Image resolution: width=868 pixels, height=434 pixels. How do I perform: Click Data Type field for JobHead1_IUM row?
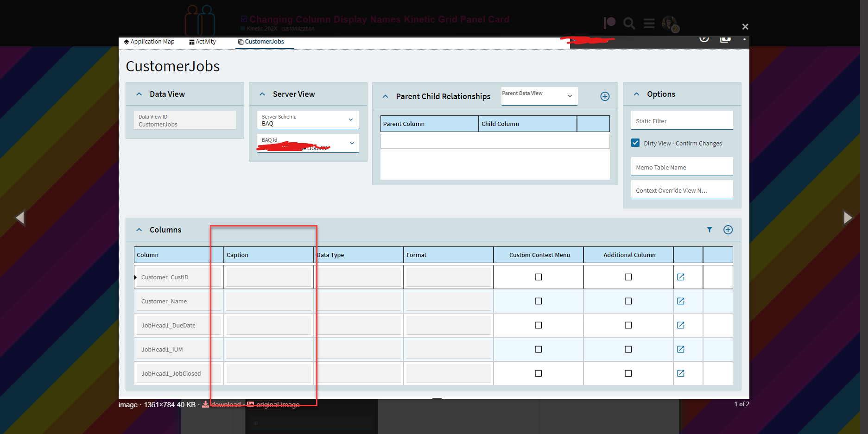(x=359, y=349)
